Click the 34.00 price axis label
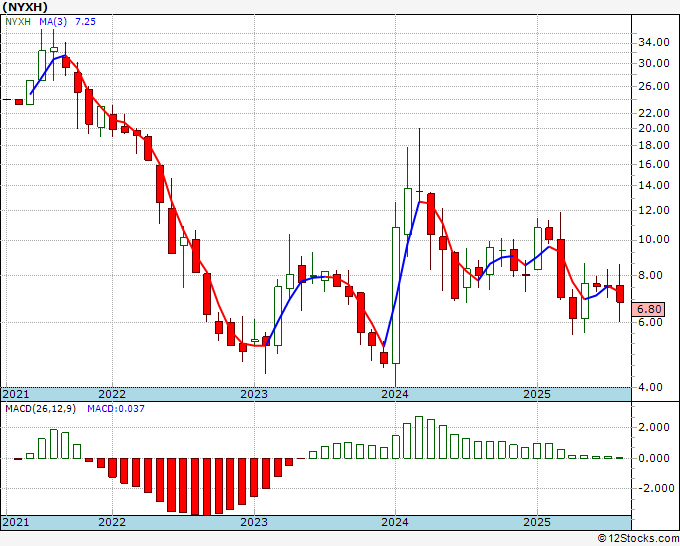This screenshot has width=680, height=546. pos(654,43)
